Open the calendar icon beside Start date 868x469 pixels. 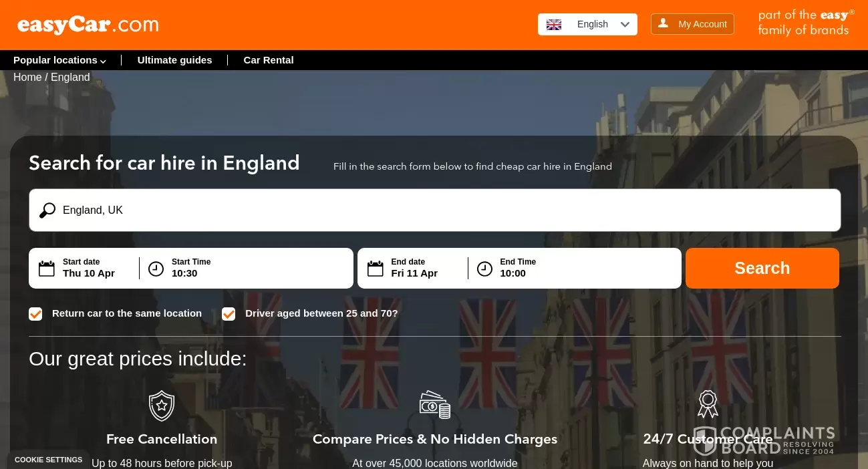(x=46, y=268)
